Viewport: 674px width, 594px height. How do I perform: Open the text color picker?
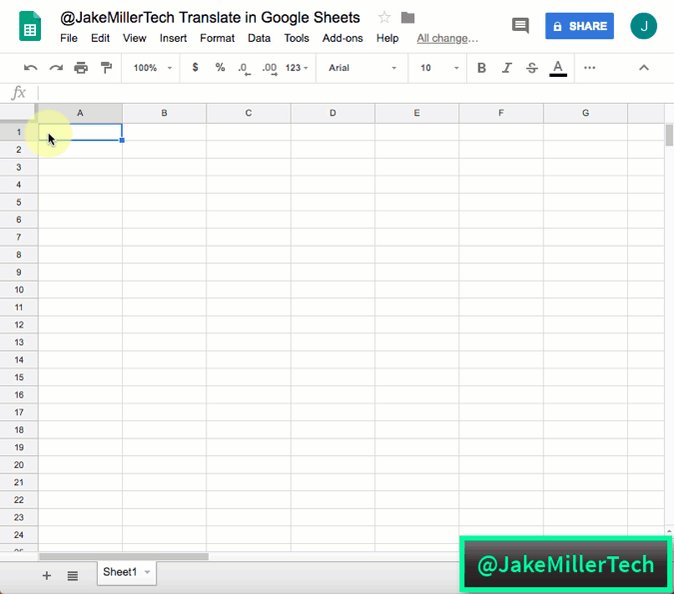click(558, 68)
